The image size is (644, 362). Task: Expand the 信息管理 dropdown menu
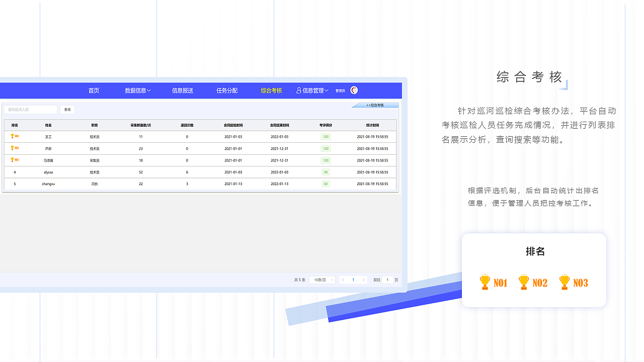(312, 90)
